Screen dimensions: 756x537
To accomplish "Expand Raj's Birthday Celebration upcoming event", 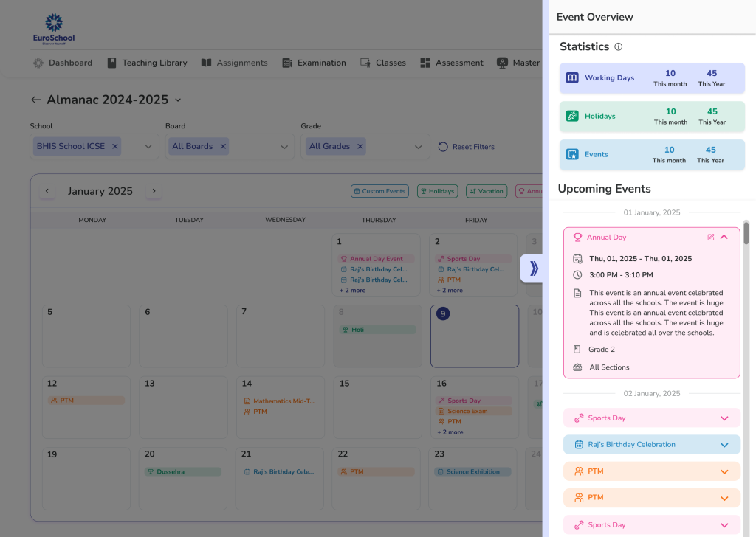I will click(724, 445).
